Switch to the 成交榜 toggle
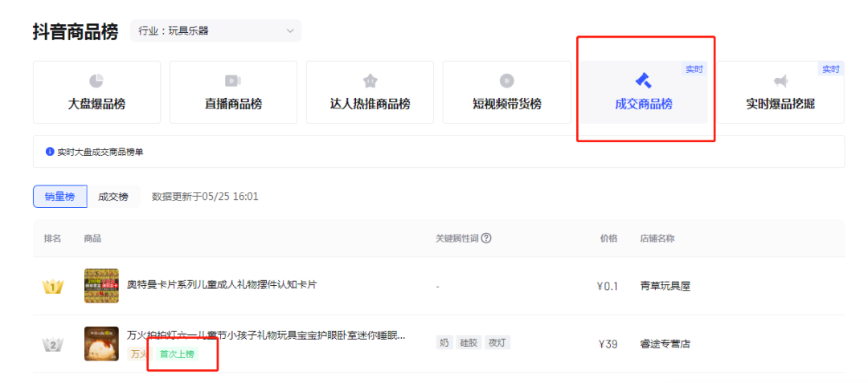The width and height of the screenshot is (868, 383). coord(113,196)
